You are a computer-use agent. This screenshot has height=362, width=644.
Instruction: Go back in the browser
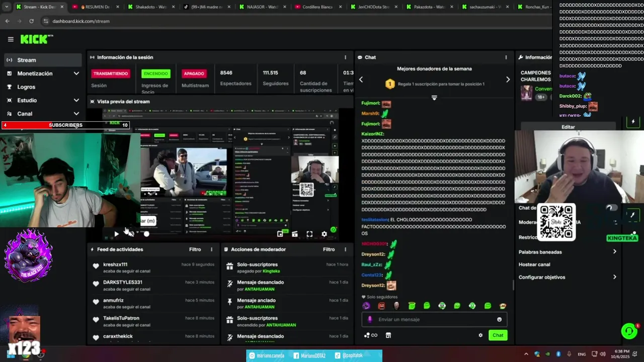click(7, 21)
